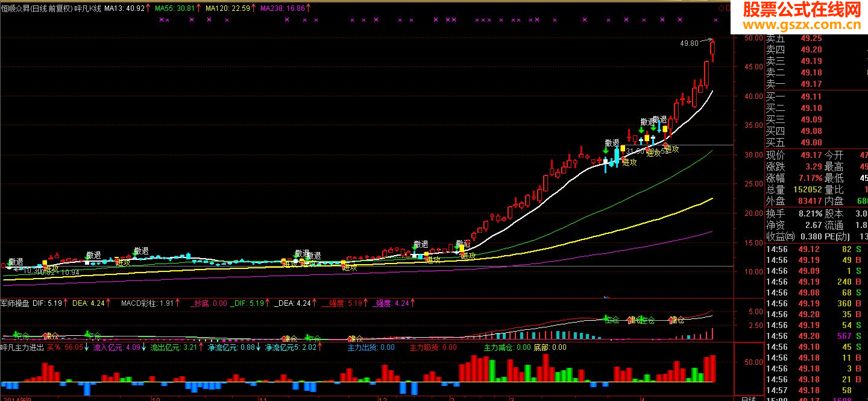
Task: Click the MA120: 22.59 value label
Action: click(227, 8)
